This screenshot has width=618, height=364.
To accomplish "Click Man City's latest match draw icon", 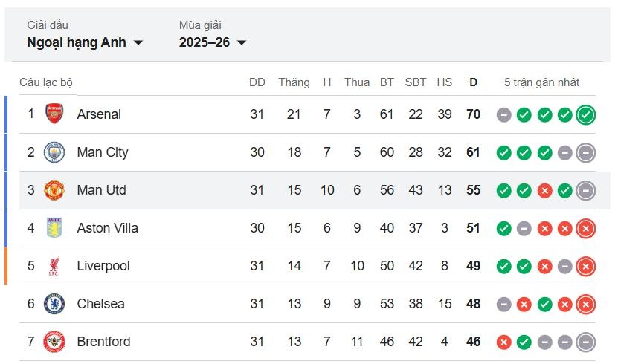I will (585, 153).
